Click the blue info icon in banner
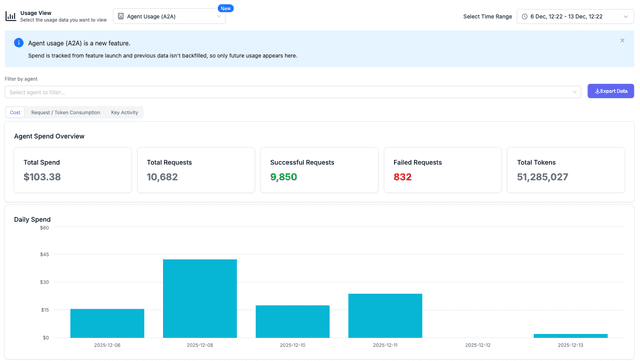 coord(18,42)
